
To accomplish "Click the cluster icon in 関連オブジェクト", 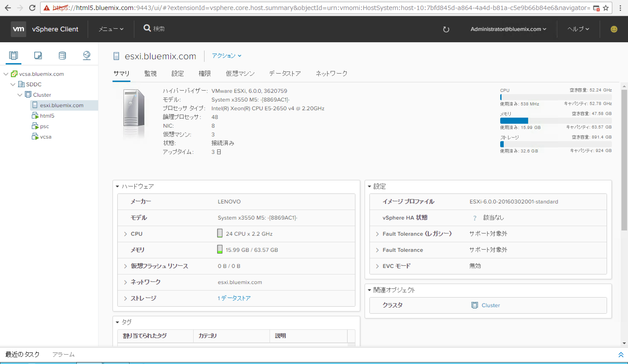I will tap(475, 305).
